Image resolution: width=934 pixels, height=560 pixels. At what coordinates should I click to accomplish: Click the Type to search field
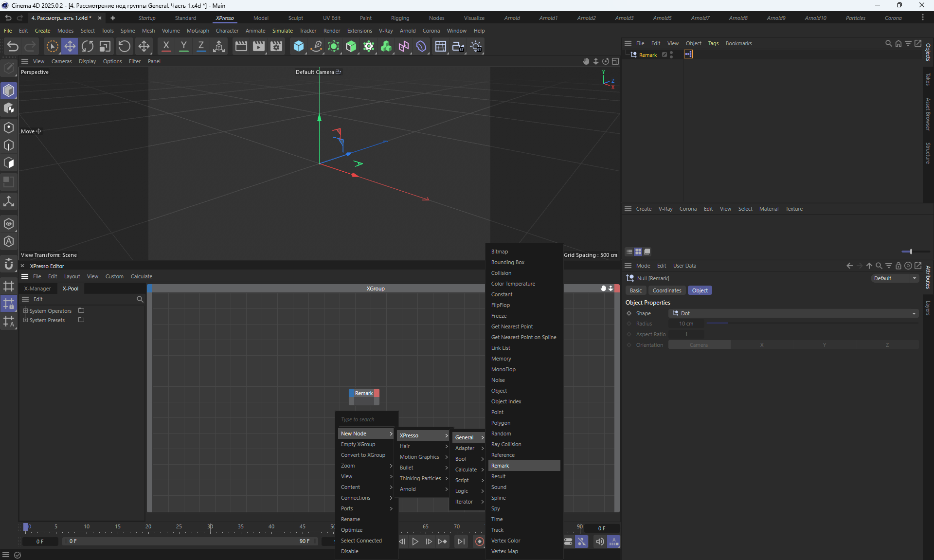[367, 419]
